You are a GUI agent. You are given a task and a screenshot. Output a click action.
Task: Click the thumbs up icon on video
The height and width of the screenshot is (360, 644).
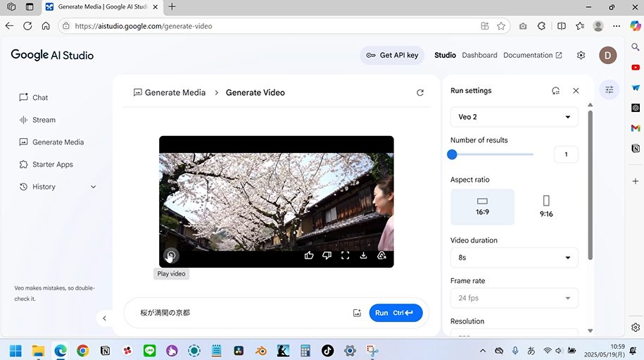309,256
